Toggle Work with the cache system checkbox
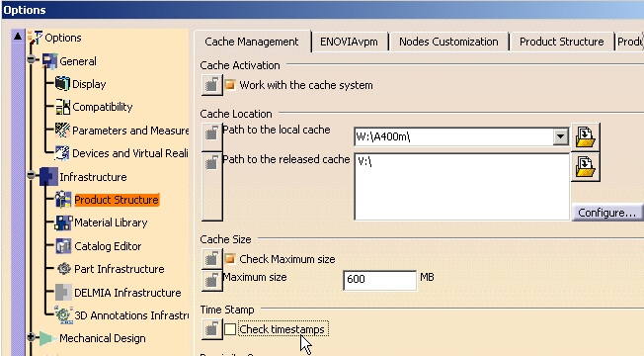The width and height of the screenshot is (644, 356). click(x=230, y=85)
